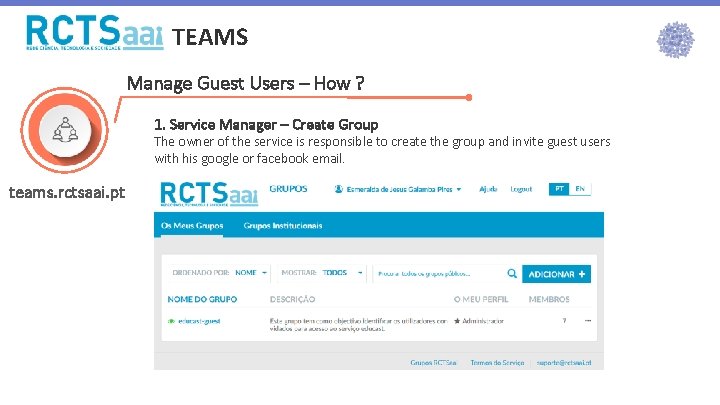Viewport: 720px width, 405px height.
Task: Click the Logout link
Action: [x=521, y=189]
